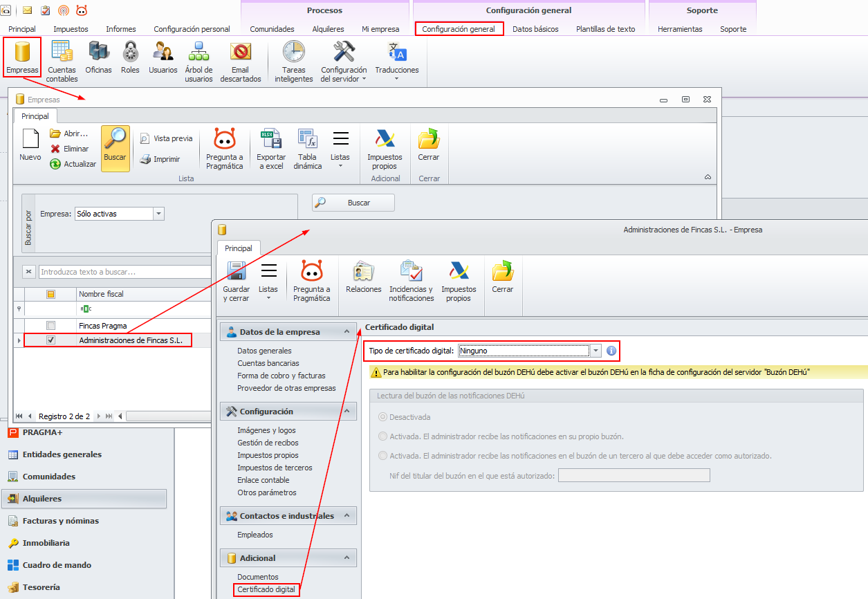Open Empresas in the main ribbon
Viewport: 868px width, 599px height.
click(x=22, y=57)
